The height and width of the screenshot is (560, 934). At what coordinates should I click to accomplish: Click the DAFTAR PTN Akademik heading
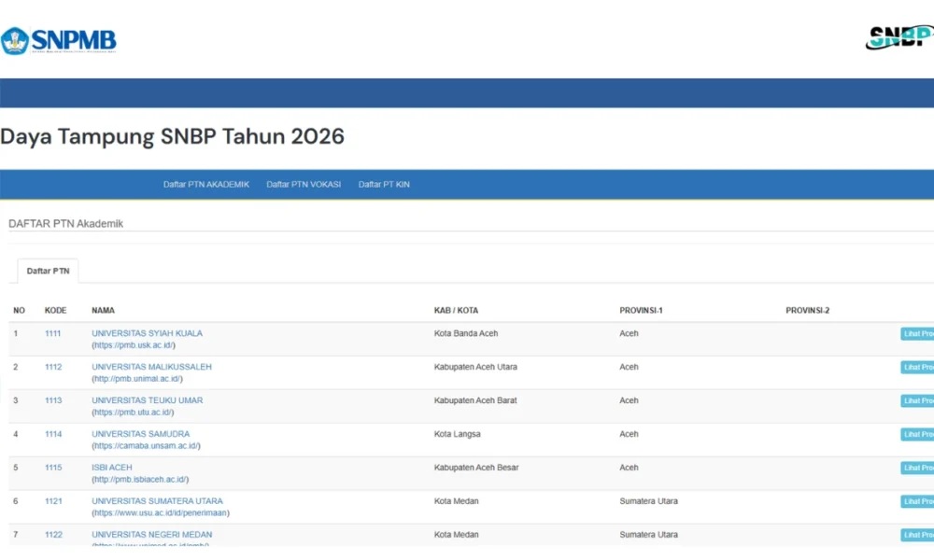(65, 224)
